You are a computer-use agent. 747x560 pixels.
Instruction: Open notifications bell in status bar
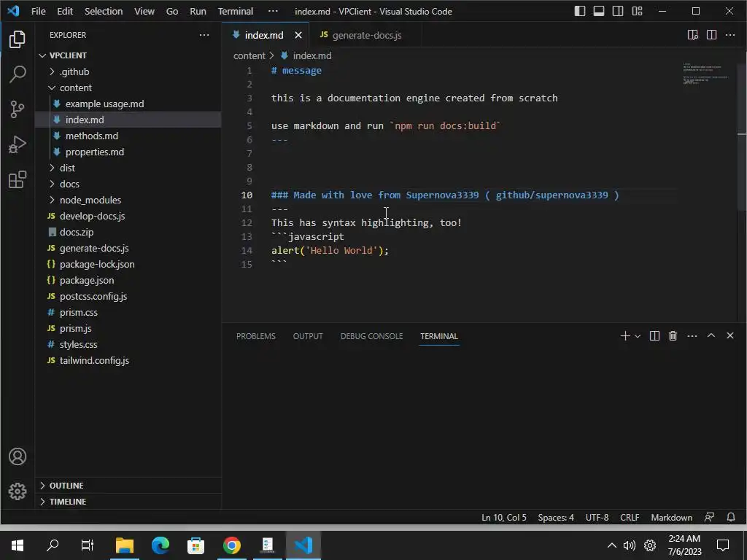(x=730, y=517)
